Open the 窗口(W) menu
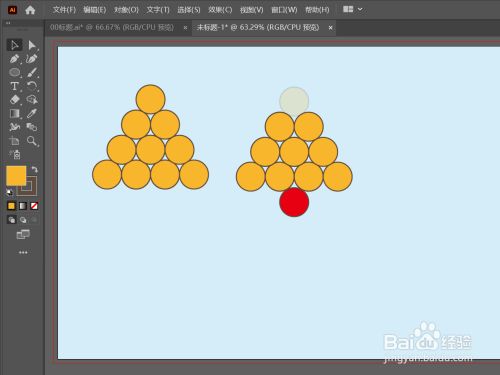 click(284, 10)
